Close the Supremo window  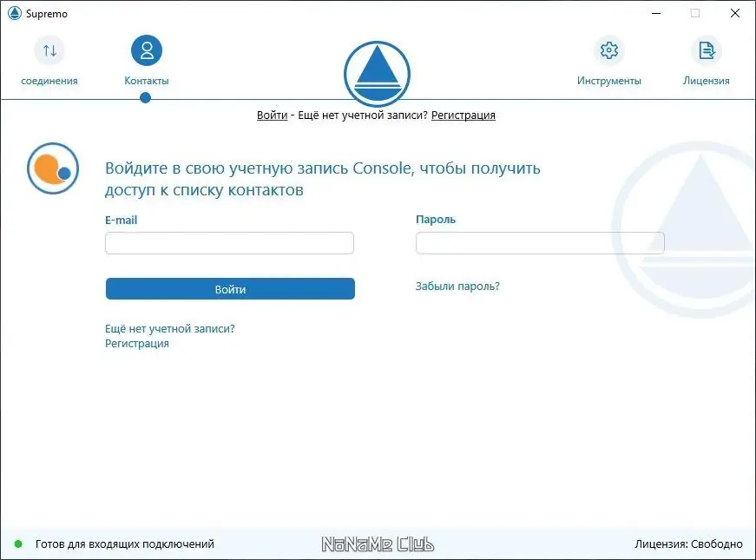(735, 13)
